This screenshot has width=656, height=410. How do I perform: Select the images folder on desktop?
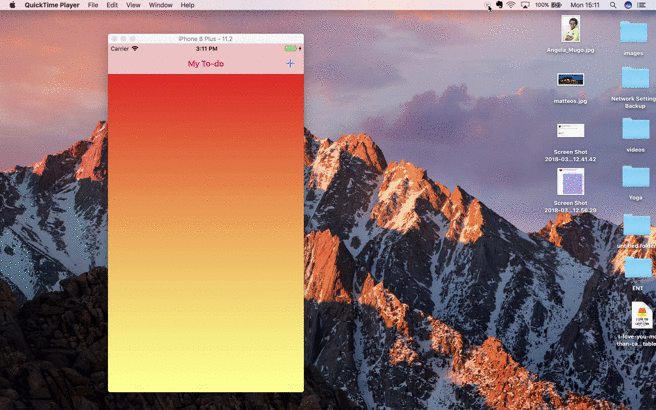(x=633, y=32)
